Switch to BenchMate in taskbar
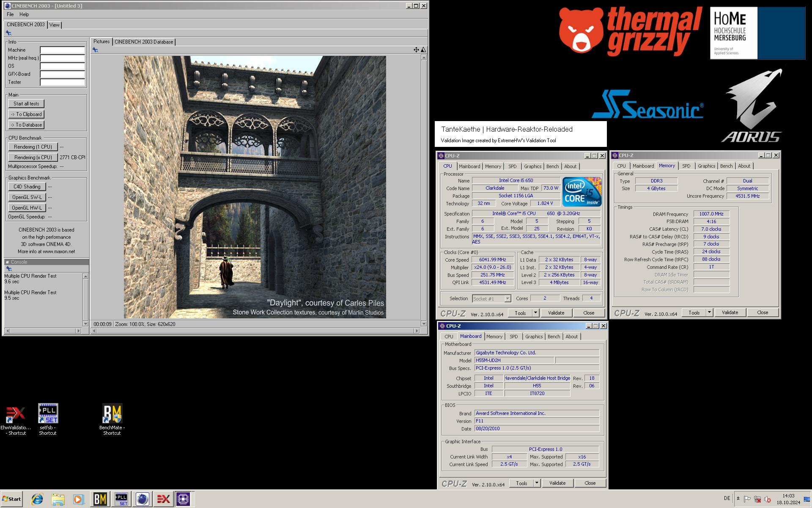The height and width of the screenshot is (508, 812). coord(100,499)
